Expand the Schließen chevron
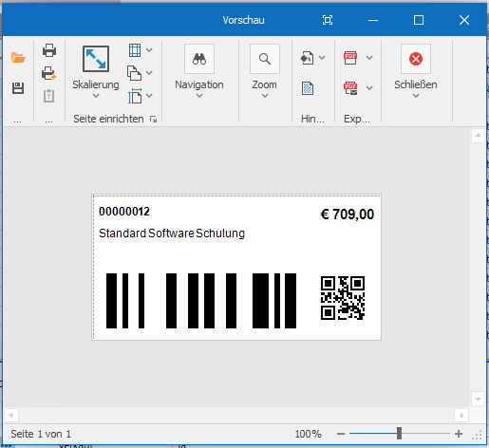Image resolution: width=489 pixels, height=448 pixels. point(416,96)
